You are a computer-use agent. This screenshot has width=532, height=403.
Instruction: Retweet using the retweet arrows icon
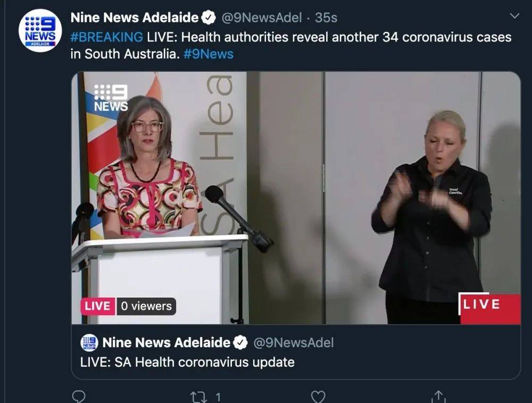(x=198, y=397)
